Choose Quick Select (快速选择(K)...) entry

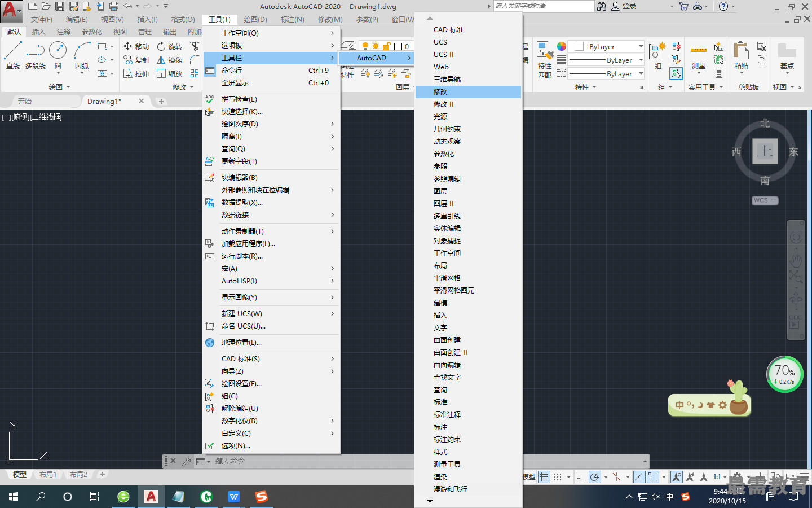click(x=271, y=111)
